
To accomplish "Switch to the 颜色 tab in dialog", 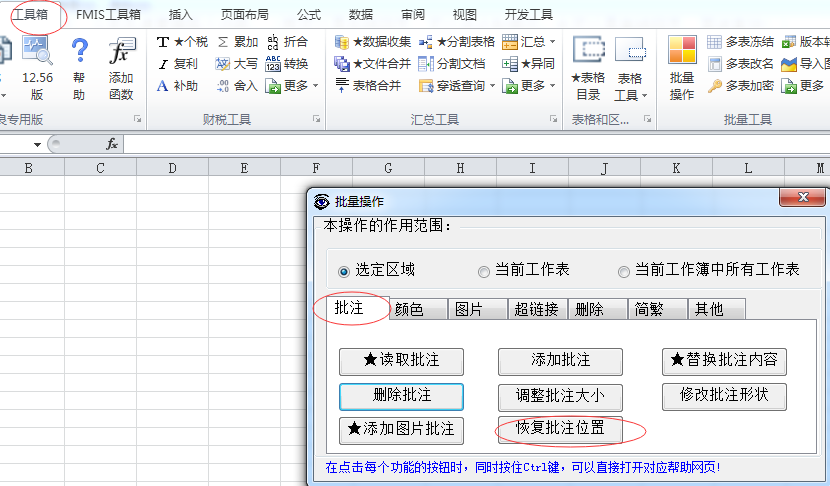I will pyautogui.click(x=410, y=309).
